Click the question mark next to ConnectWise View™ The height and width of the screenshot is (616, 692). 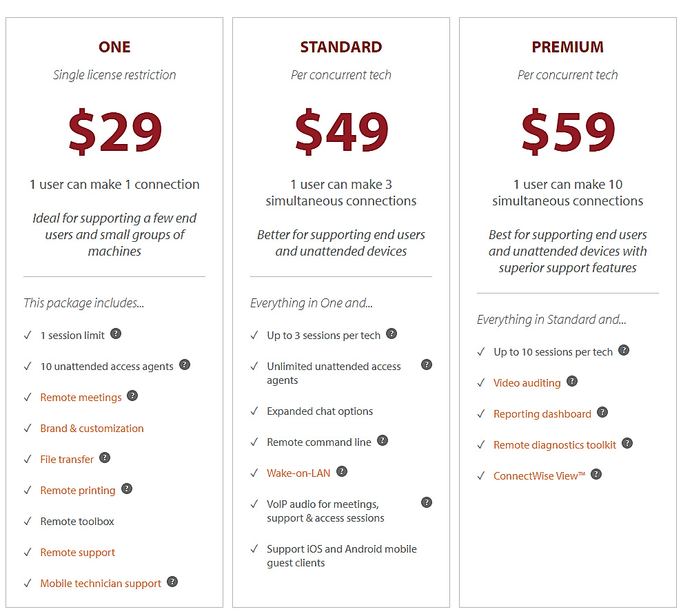click(596, 474)
